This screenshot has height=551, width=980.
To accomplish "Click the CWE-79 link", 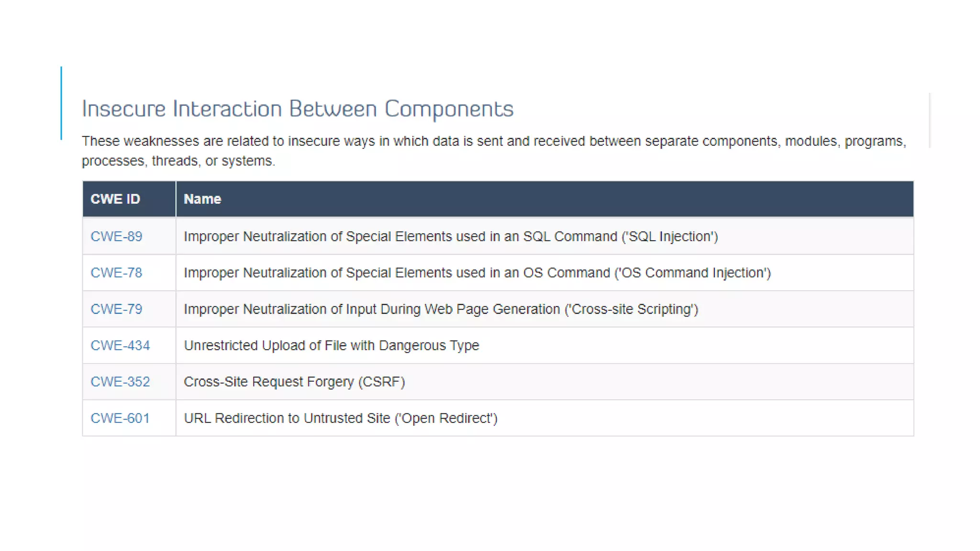I will [116, 309].
